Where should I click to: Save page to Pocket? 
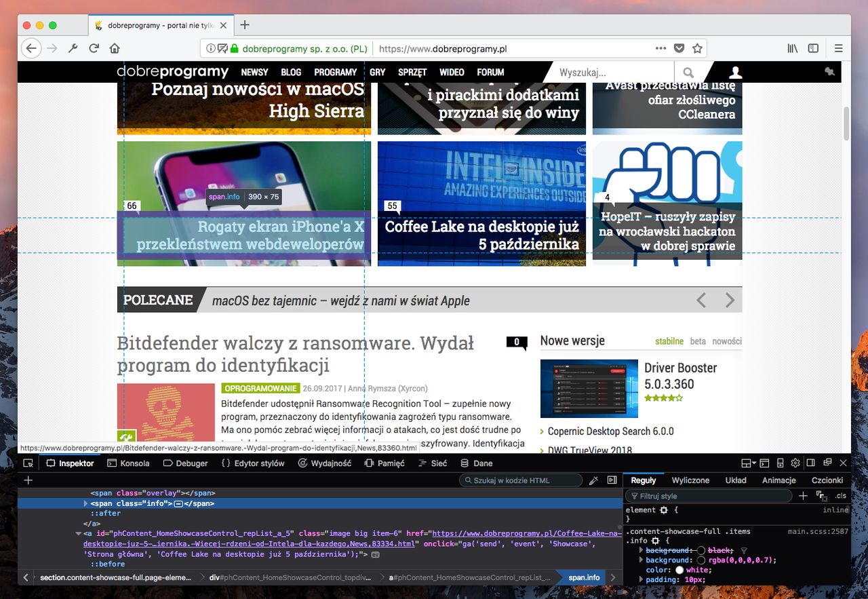click(679, 48)
